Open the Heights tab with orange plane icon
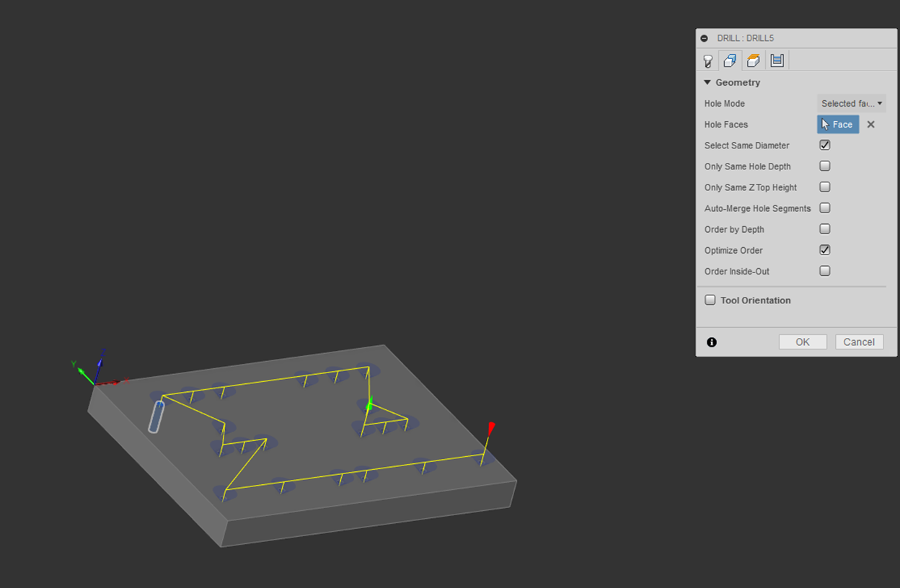Screen dimensions: 900x588 coord(753,61)
